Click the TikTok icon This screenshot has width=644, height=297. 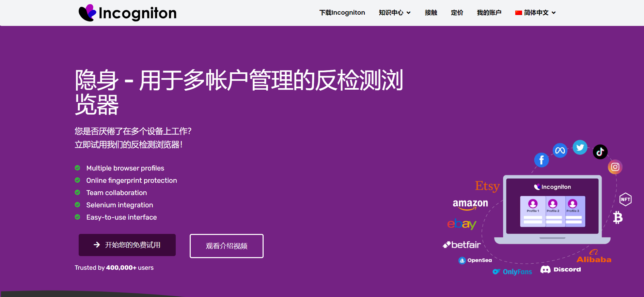(600, 152)
